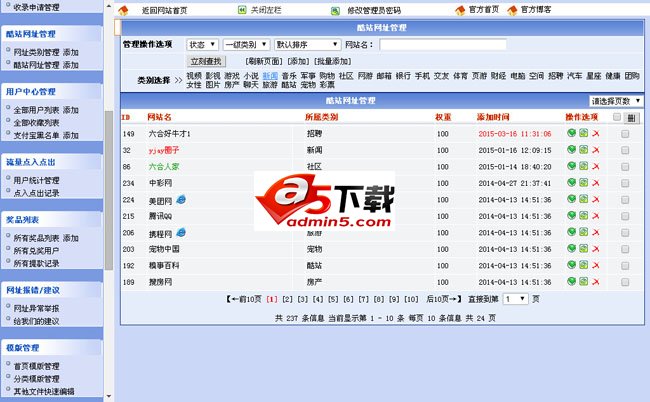
Task: Click the house icon beside 返回网站首页
Action: [123, 10]
